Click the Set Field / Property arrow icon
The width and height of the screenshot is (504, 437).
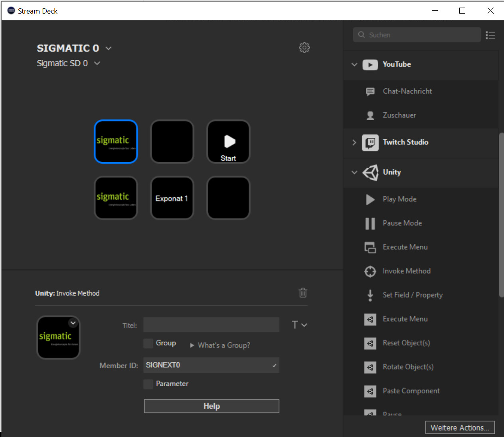pyautogui.click(x=370, y=295)
